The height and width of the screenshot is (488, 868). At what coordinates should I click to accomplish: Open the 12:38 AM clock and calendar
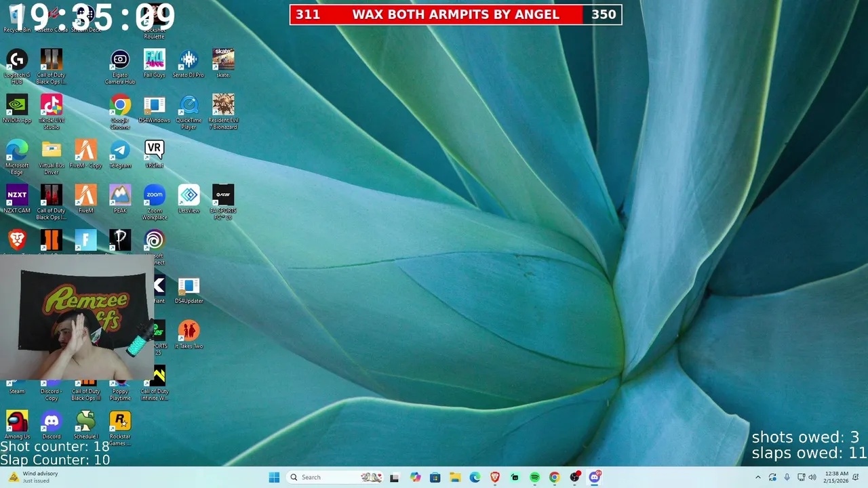(835, 477)
